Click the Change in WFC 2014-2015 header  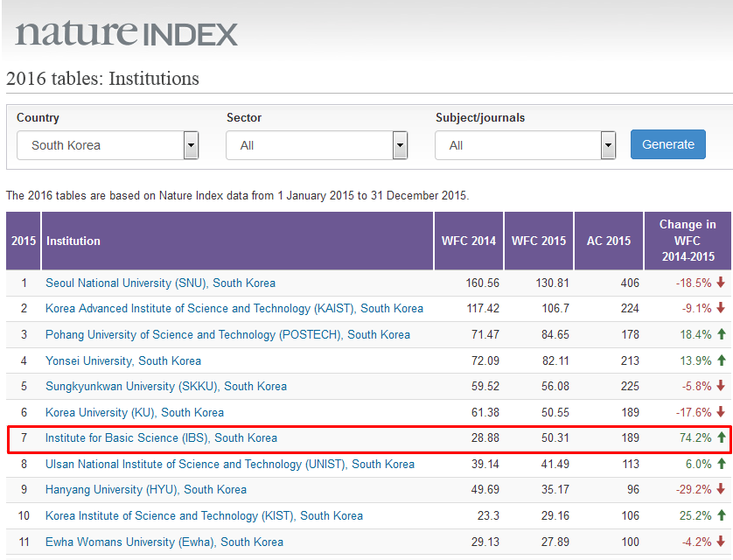click(x=688, y=241)
